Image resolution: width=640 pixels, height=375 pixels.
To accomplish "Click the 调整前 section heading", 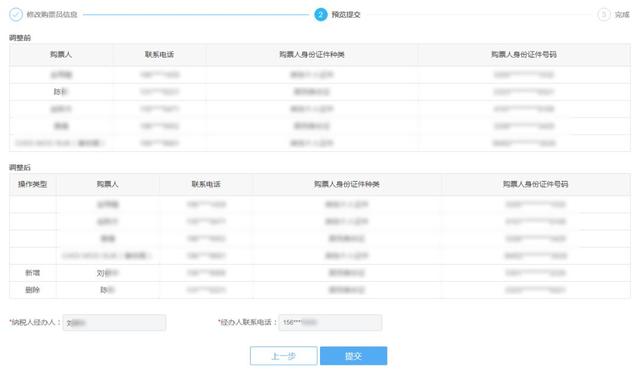I will tap(20, 38).
